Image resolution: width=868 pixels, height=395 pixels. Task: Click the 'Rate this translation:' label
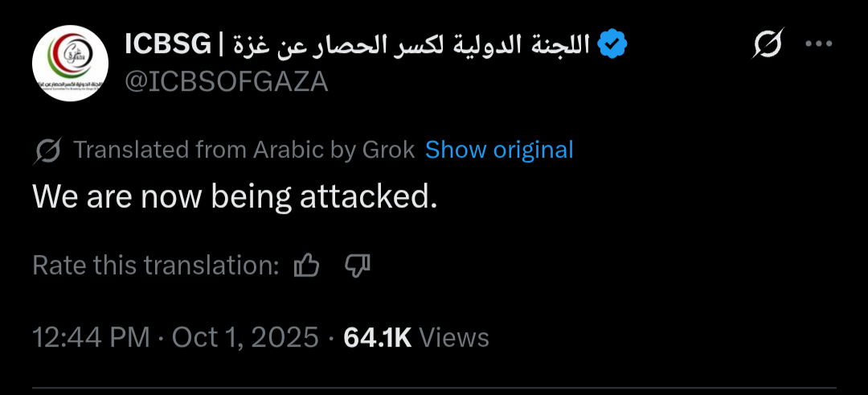pyautogui.click(x=156, y=265)
